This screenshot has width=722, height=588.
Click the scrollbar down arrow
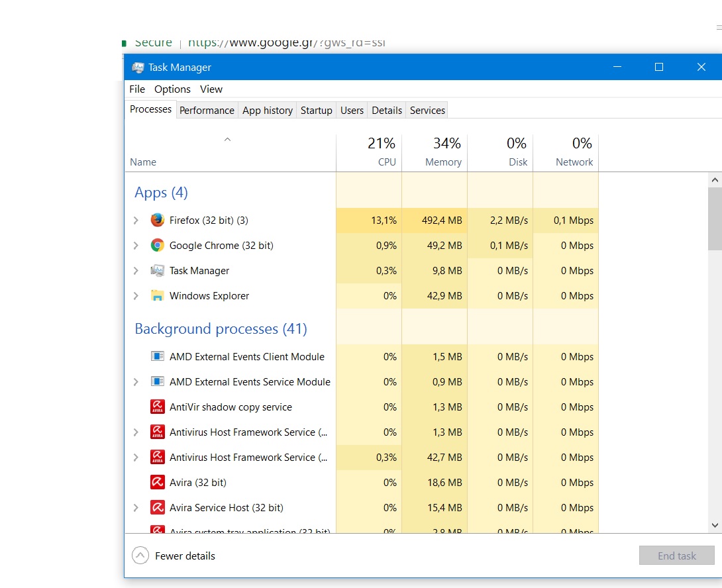coord(715,525)
